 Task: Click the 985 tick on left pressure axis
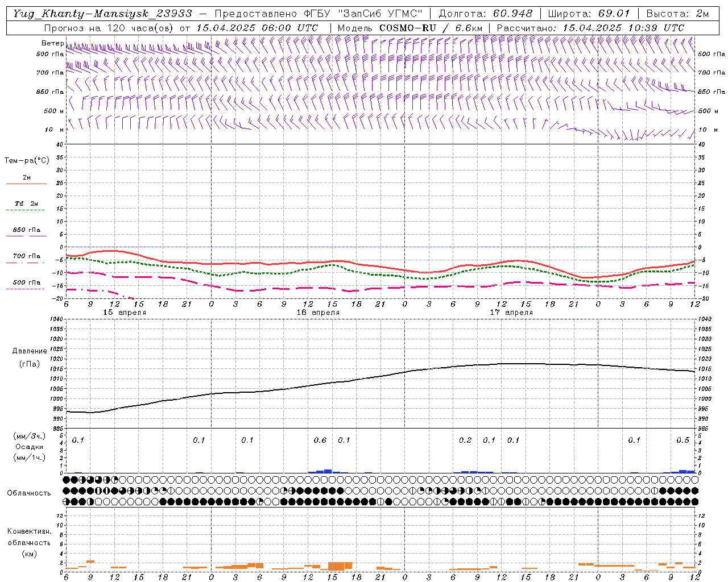57,429
